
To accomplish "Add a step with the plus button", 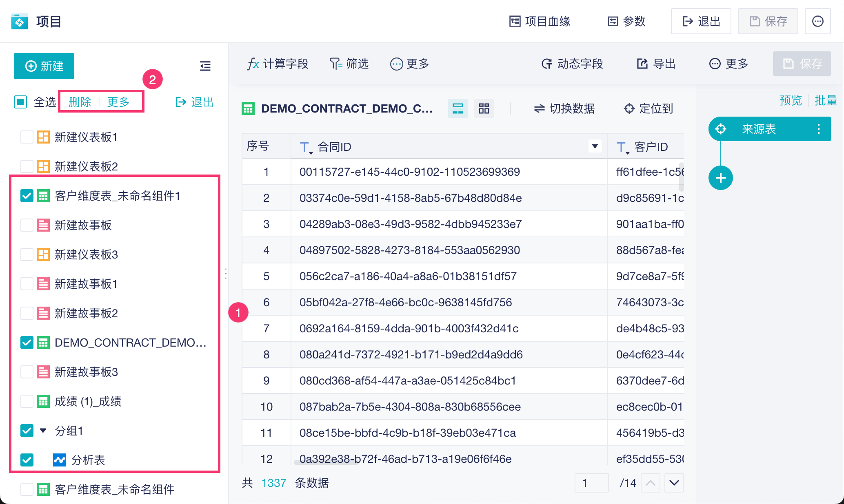I will (720, 178).
